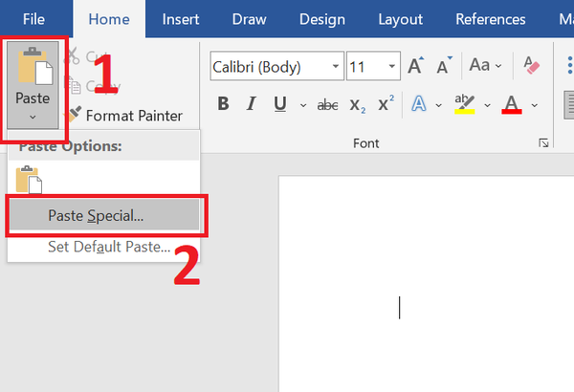Open the Layout tab
This screenshot has height=392, width=574.
tap(401, 19)
